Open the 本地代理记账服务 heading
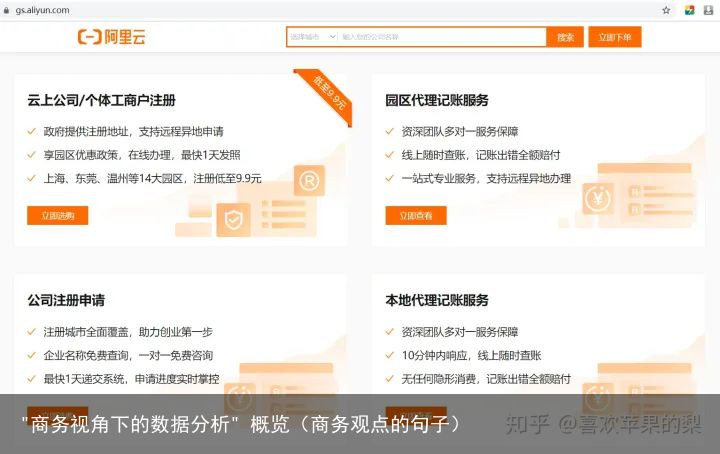Image resolution: width=720 pixels, height=454 pixels. coord(437,300)
